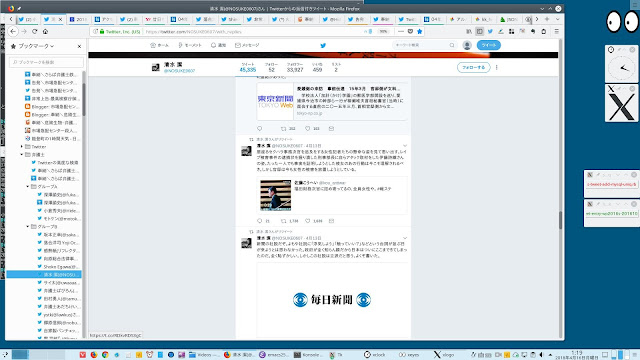Click the Twitter bird logo in page header
Screen dimensions: 640x360
pyautogui.click(x=323, y=45)
